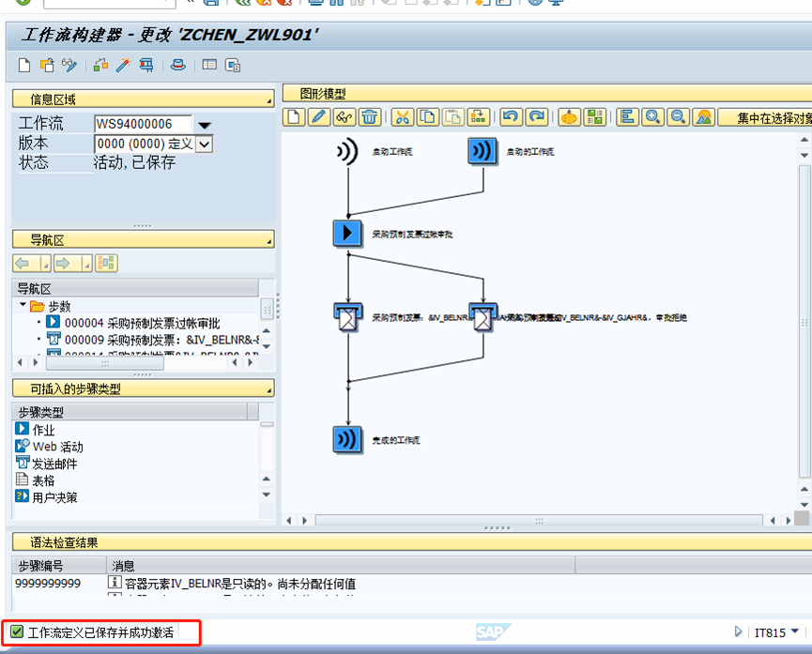
Task: Click the 集中在选择对象 button
Action: click(765, 117)
